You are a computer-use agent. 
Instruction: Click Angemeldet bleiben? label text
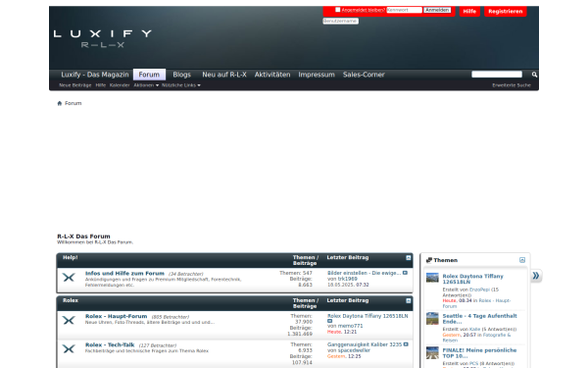[x=363, y=10]
